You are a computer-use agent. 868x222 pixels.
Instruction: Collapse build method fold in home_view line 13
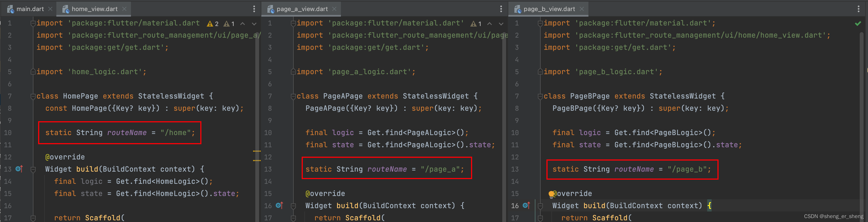33,169
